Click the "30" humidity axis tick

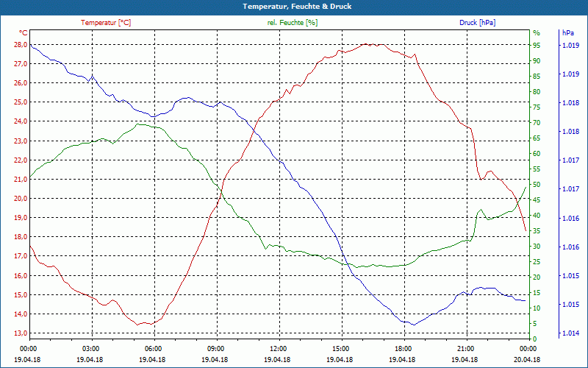(537, 247)
